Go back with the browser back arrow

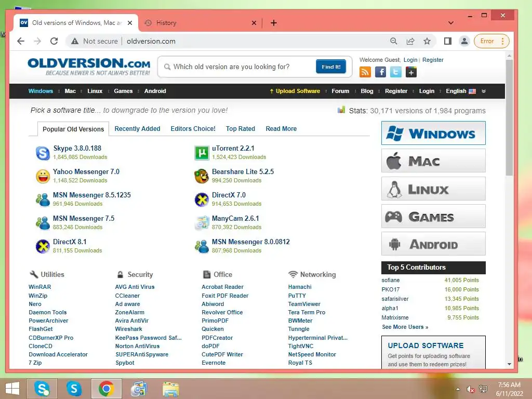21,41
